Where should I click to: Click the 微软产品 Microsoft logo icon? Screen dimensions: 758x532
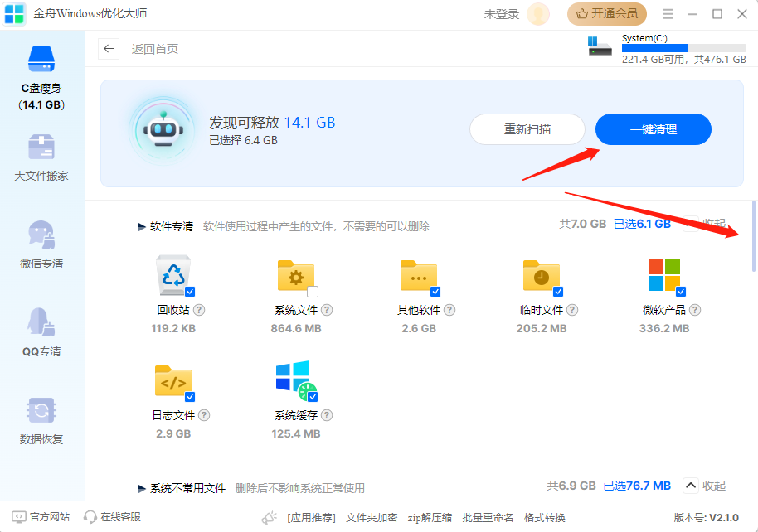[664, 275]
